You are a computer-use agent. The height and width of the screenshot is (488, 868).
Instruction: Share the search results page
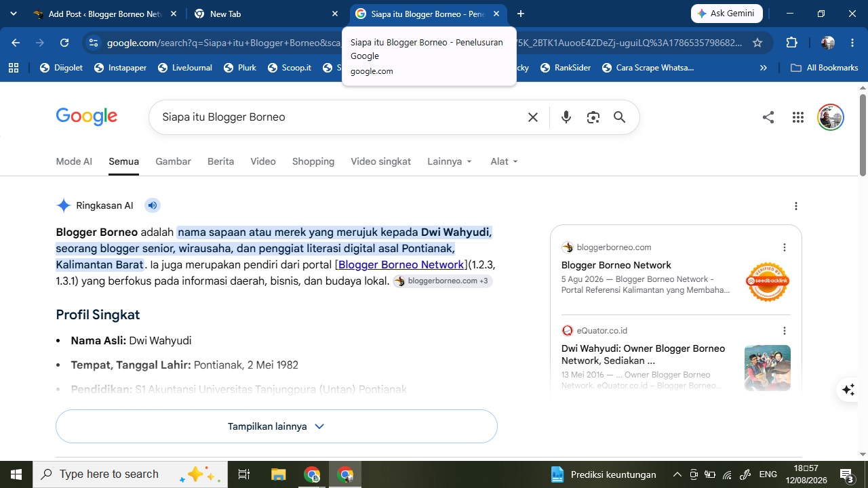768,117
